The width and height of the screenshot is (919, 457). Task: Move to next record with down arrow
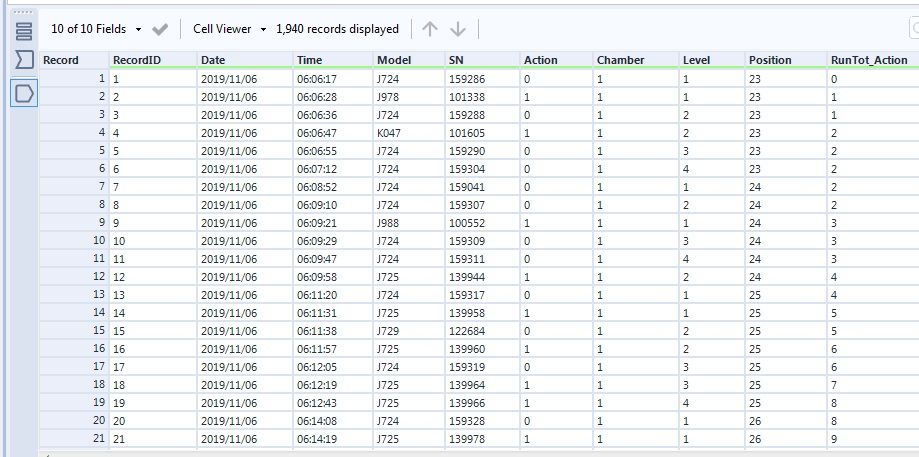tap(458, 29)
